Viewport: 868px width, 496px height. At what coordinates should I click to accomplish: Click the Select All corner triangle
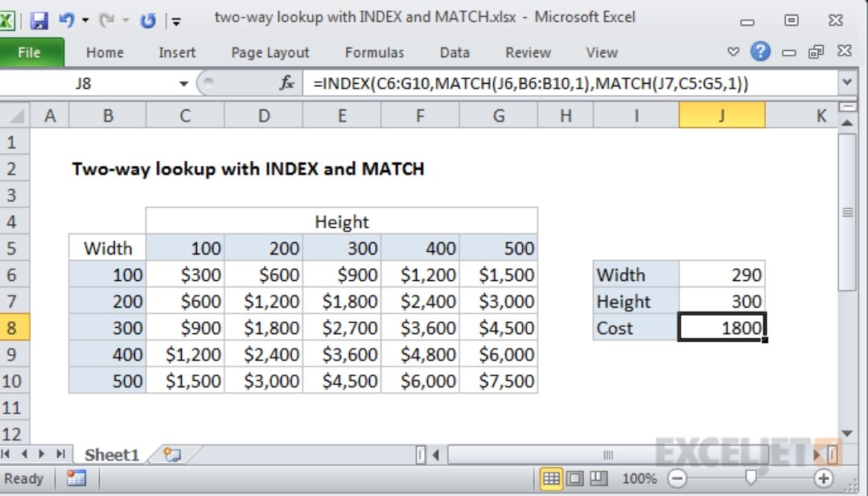coord(15,115)
